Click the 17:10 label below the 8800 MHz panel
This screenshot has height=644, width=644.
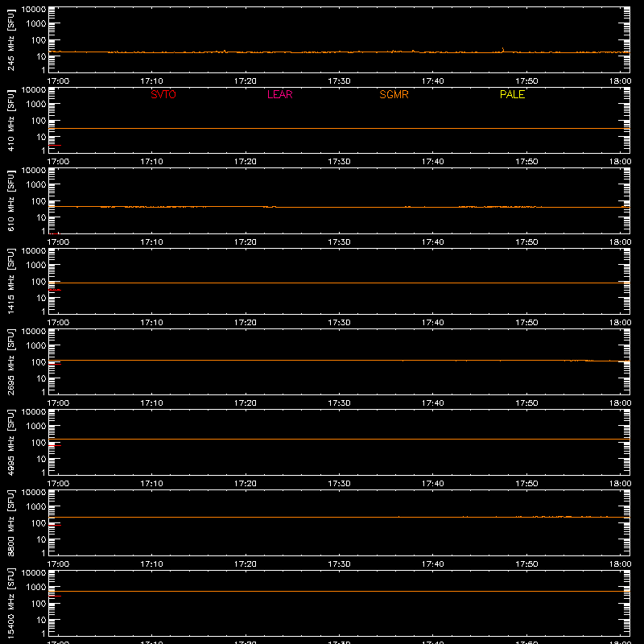151,564
